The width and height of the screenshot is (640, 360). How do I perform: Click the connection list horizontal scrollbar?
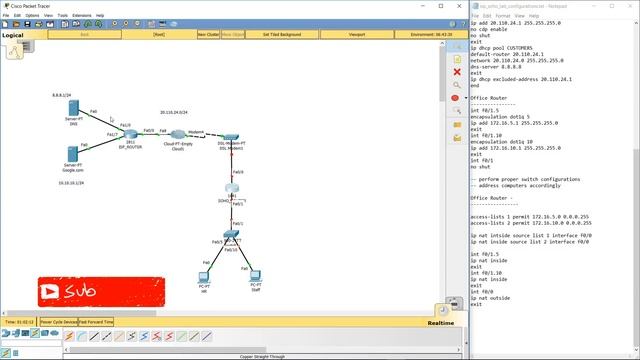pos(168,350)
